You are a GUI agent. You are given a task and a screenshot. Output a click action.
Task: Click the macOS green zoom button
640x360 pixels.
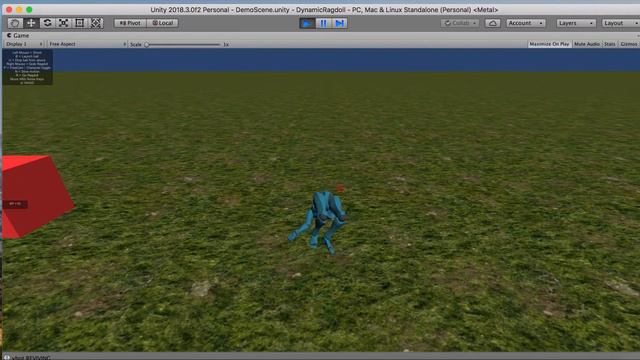coord(29,9)
